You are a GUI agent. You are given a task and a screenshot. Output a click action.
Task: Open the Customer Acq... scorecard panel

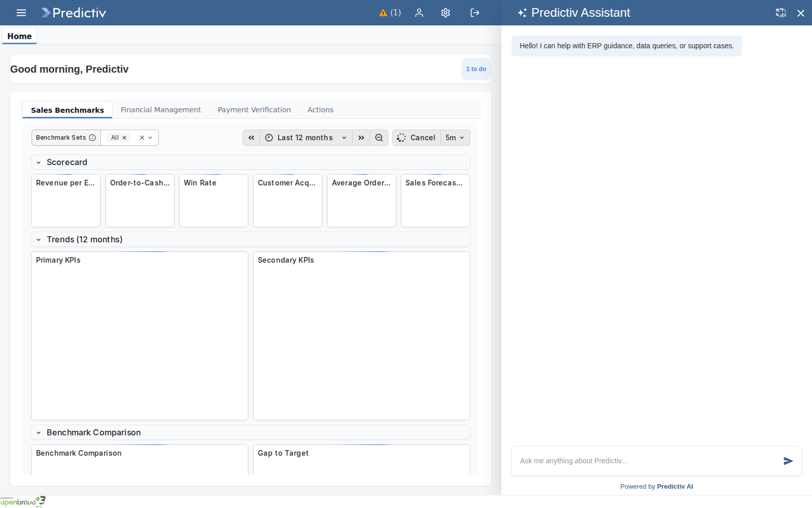(288, 201)
